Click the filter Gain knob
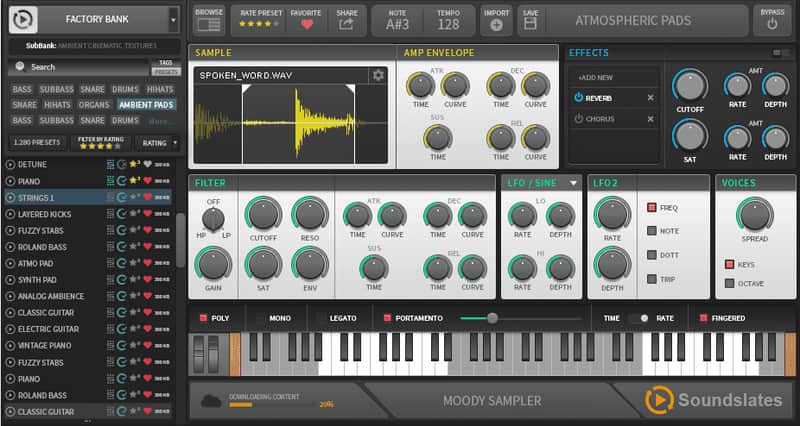 tap(213, 265)
